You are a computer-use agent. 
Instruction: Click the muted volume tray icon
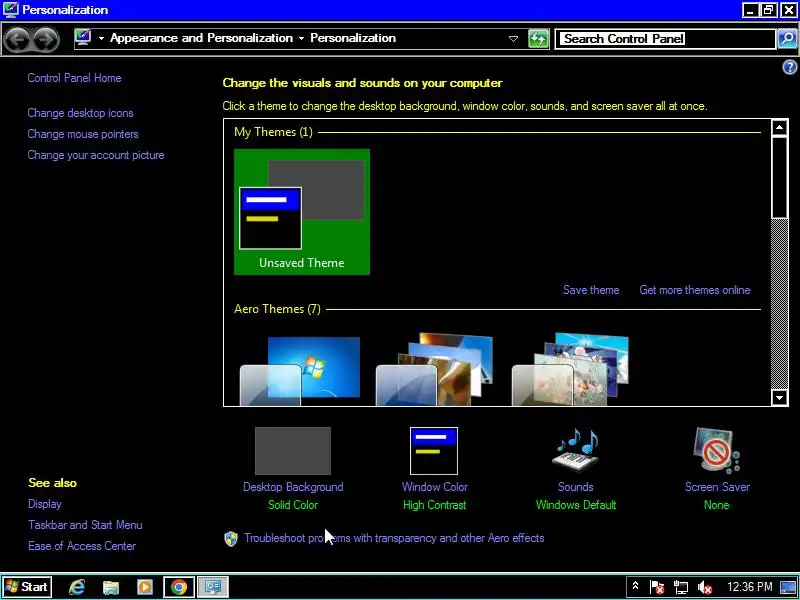coord(705,587)
